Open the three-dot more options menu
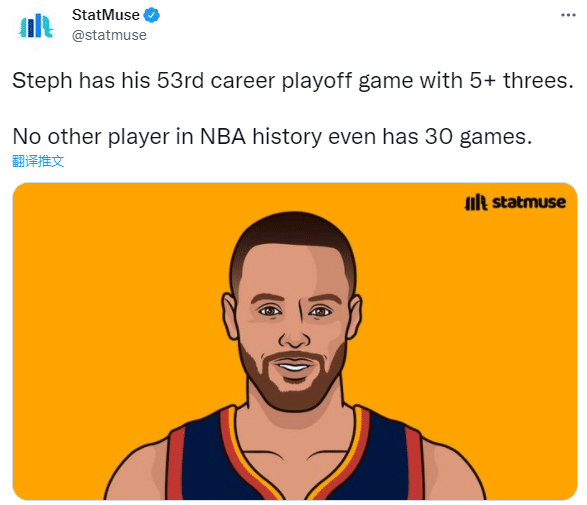This screenshot has width=587, height=505. pos(568,15)
